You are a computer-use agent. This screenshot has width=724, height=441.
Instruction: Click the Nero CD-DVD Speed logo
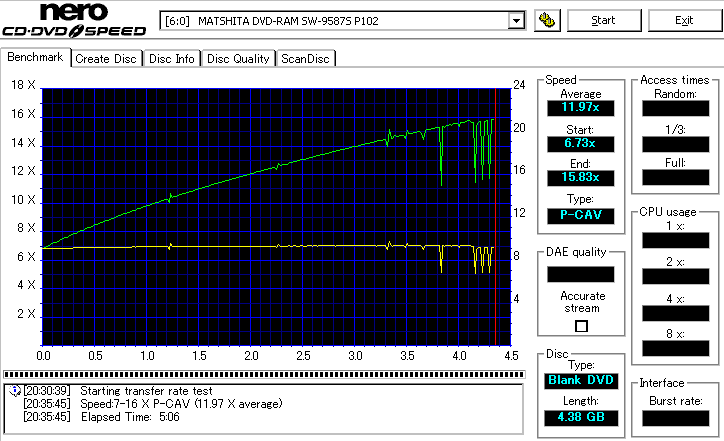pos(74,20)
